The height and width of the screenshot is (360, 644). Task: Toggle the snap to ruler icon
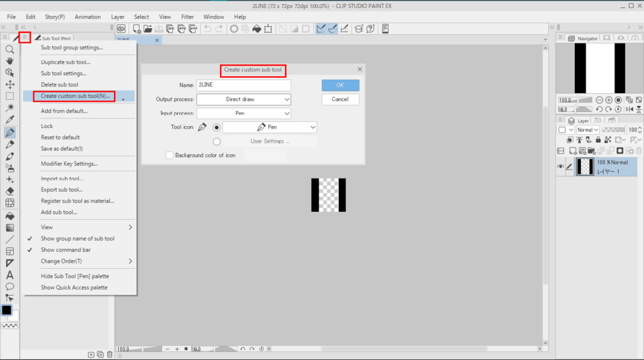(321, 29)
